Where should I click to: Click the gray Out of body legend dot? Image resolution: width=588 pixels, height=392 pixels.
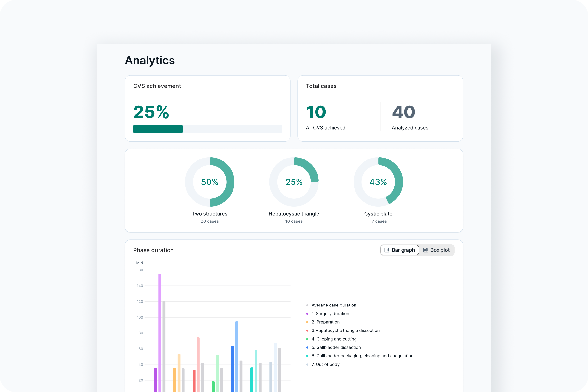coord(307,364)
